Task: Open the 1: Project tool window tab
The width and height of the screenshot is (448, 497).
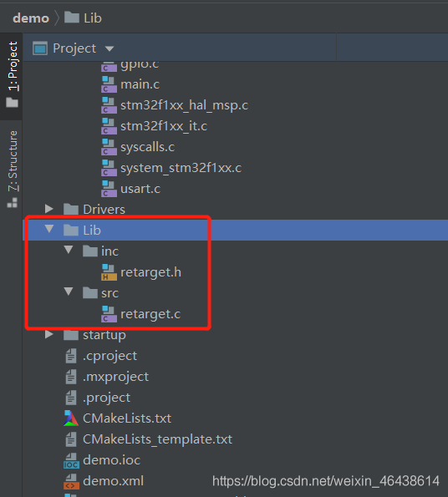Action: coord(12,75)
